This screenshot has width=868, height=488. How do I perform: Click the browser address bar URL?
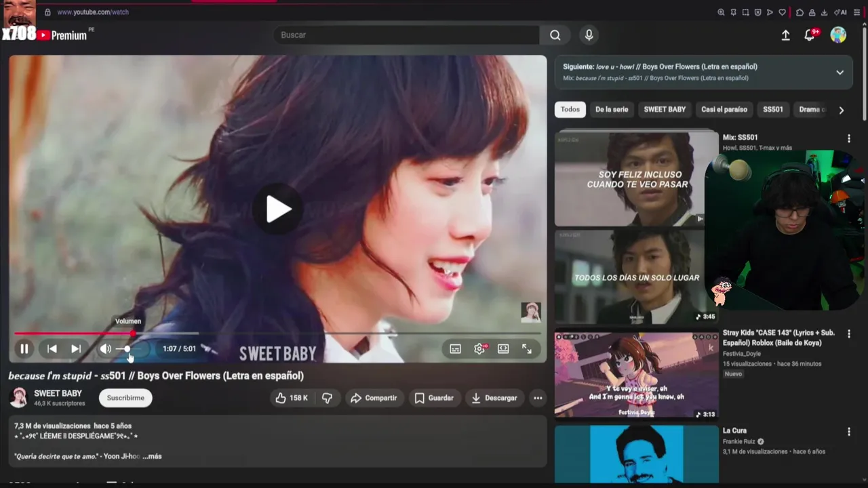tap(93, 12)
